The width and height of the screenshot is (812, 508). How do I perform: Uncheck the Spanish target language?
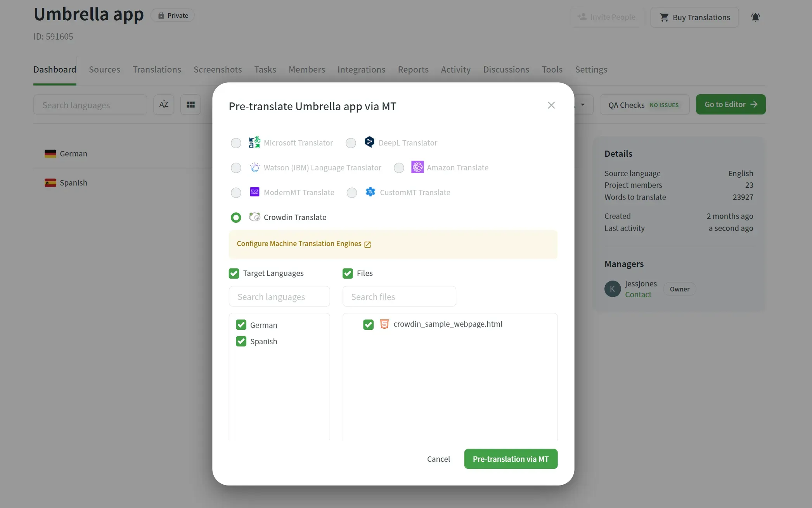[x=241, y=341]
